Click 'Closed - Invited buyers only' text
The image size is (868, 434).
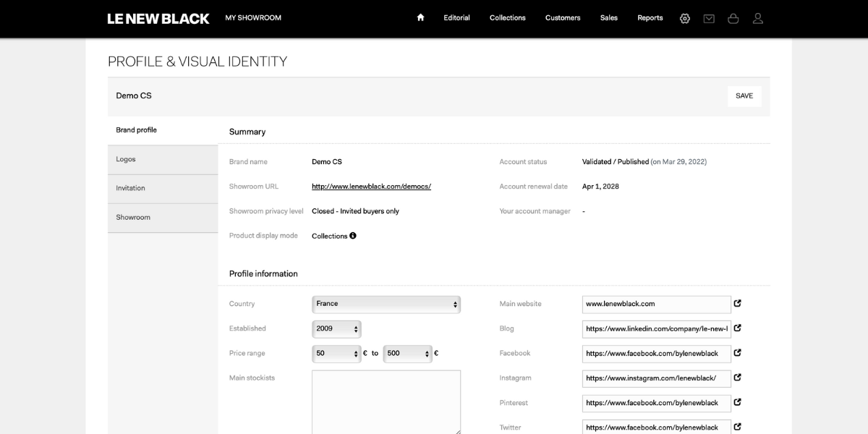click(x=355, y=211)
